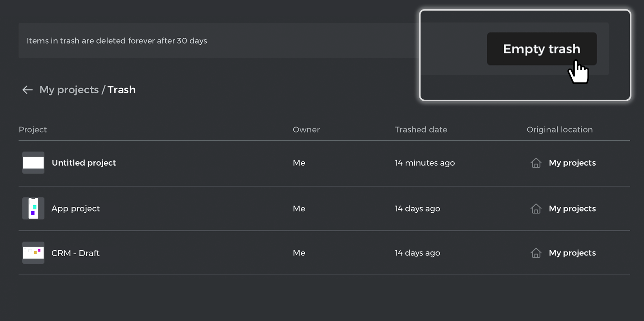Image resolution: width=644 pixels, height=321 pixels.
Task: Click home icon in App project row
Action: 536,209
